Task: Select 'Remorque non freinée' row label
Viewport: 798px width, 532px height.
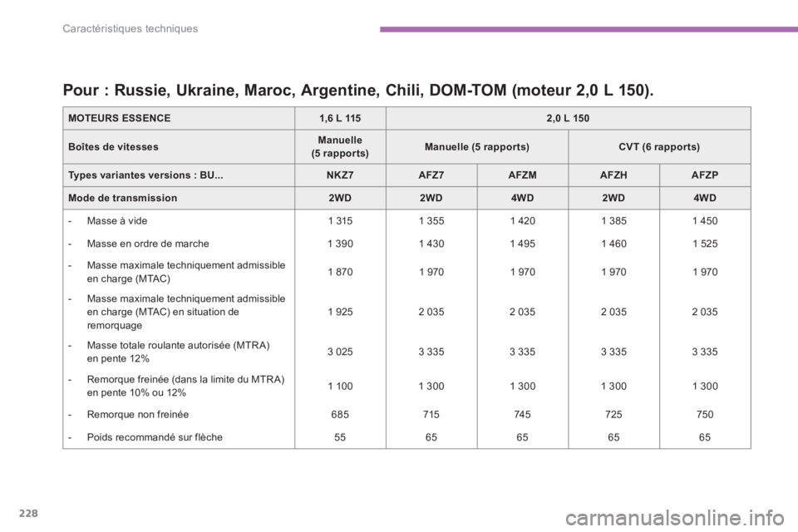Action: (138, 415)
